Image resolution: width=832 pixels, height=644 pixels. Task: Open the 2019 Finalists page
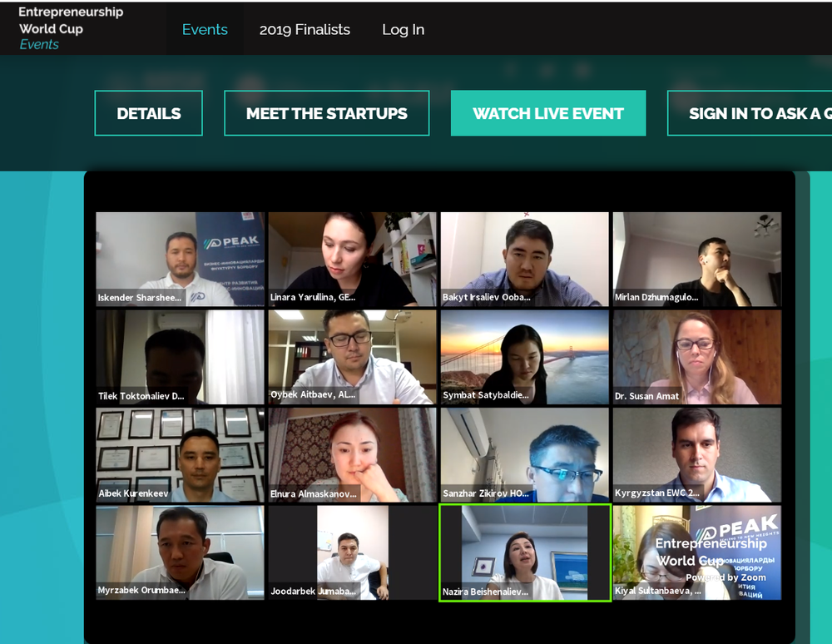pos(305,30)
